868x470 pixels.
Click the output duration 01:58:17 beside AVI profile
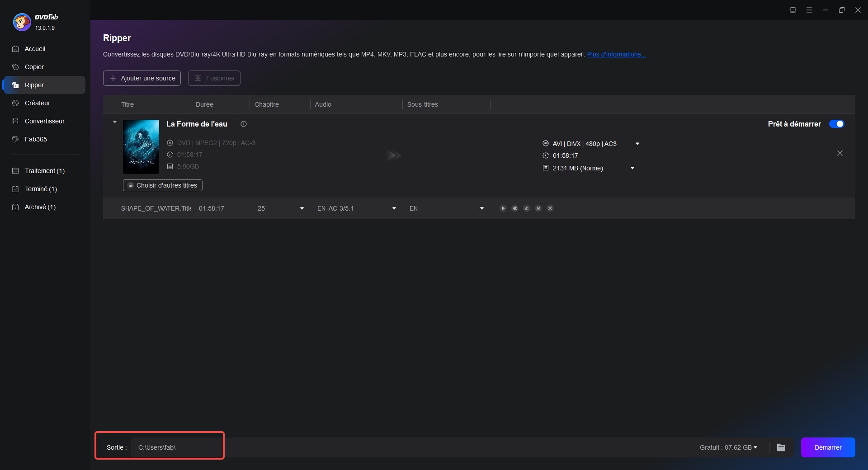(x=566, y=155)
